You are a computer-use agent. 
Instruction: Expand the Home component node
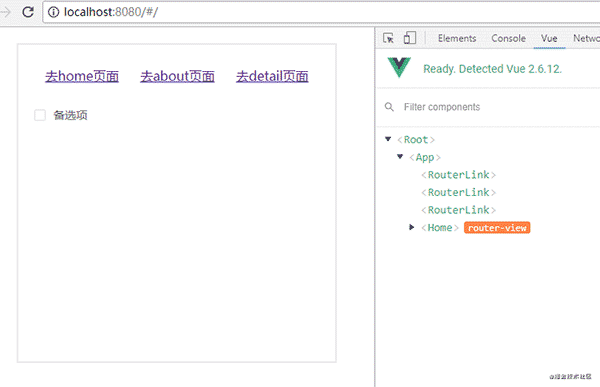pos(411,227)
